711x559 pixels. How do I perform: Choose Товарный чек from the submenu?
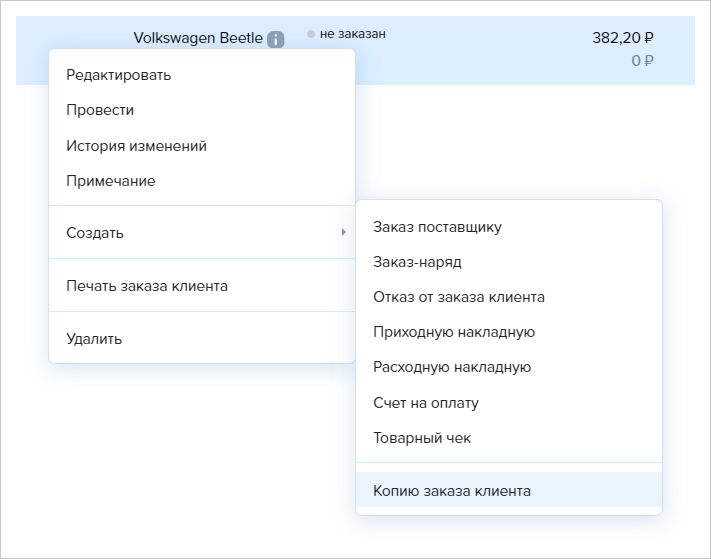click(x=422, y=438)
